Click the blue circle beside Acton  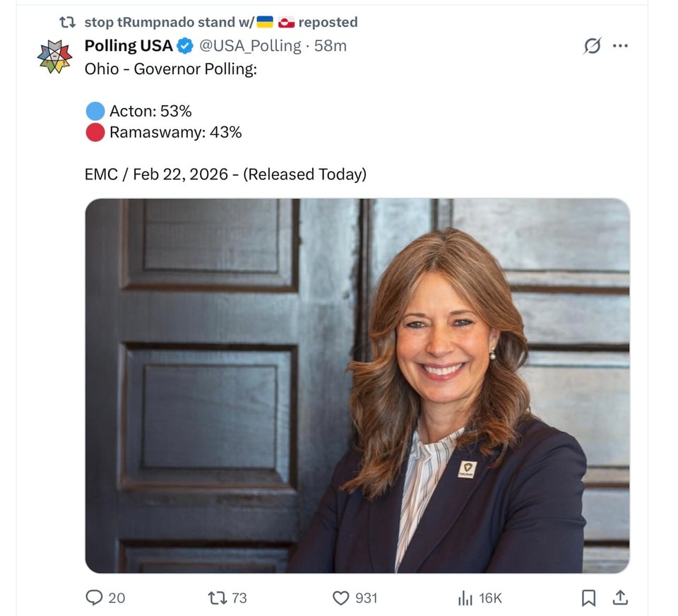95,111
